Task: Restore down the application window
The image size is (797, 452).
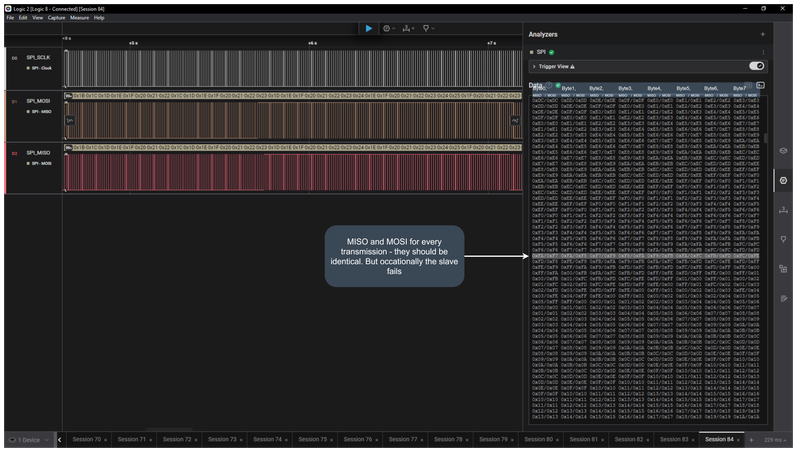Action: (763, 9)
